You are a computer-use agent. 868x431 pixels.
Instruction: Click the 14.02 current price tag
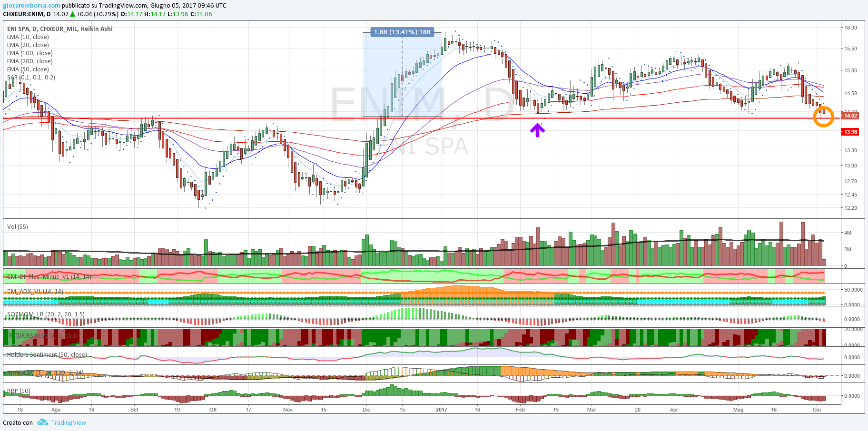tap(850, 116)
